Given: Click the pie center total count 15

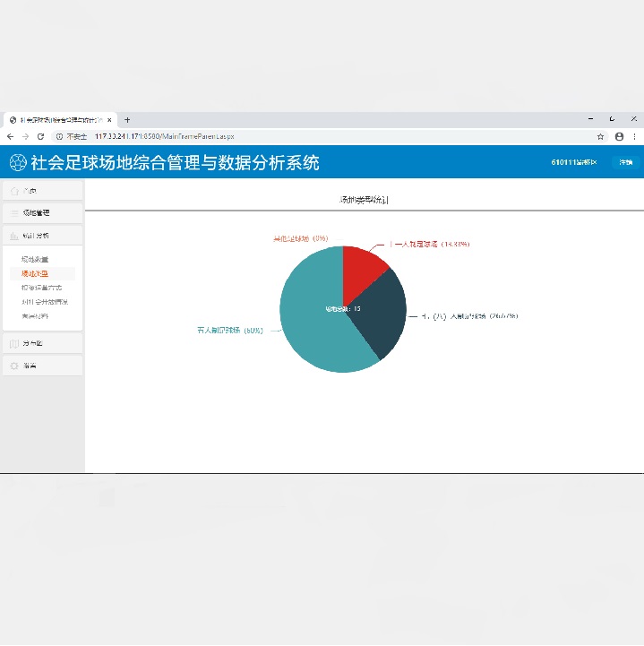Looking at the screenshot, I should (343, 308).
